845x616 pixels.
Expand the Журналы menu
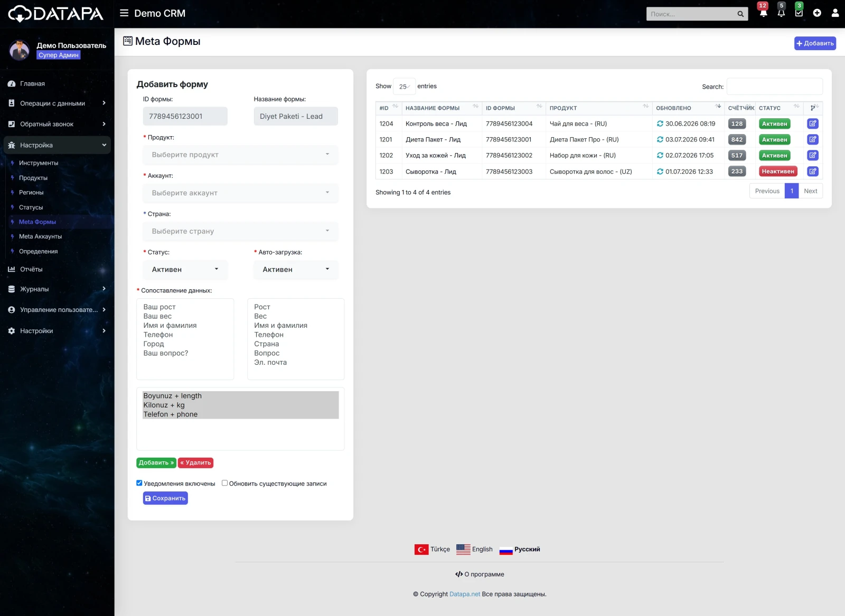(57, 289)
